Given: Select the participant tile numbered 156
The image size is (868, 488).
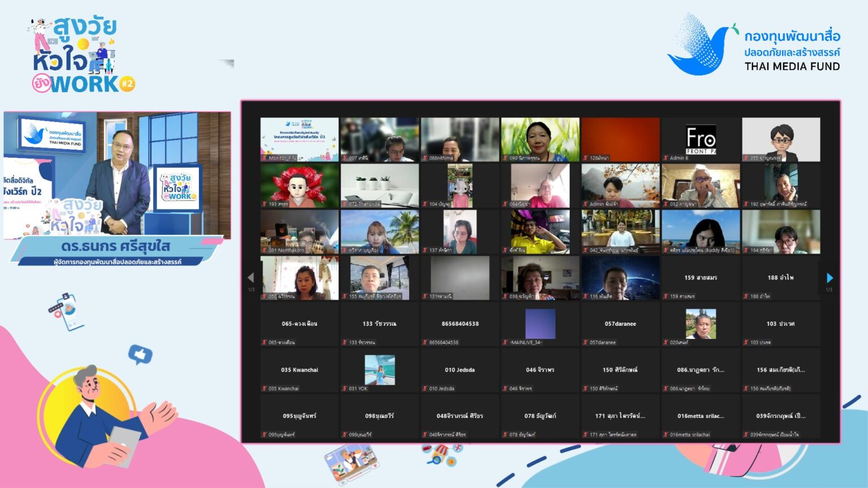Looking at the screenshot, I should pyautogui.click(x=781, y=371).
